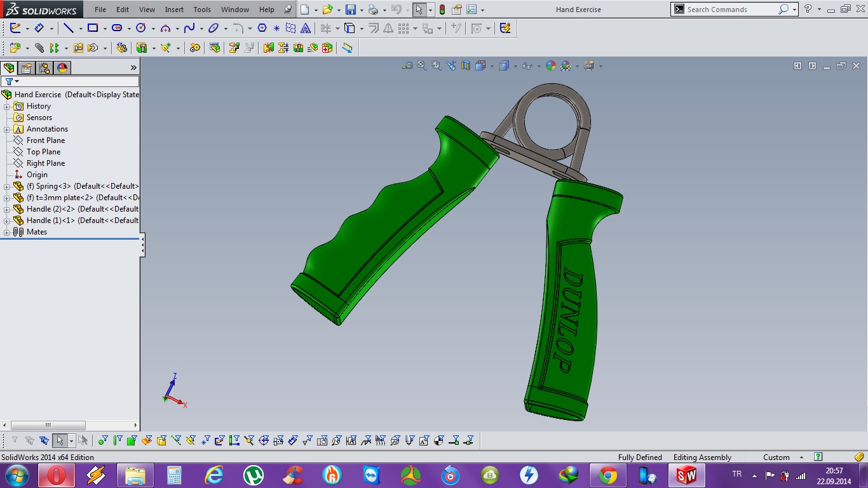Toggle the Filter Edges selection filter
The image size is (868, 488).
[118, 440]
